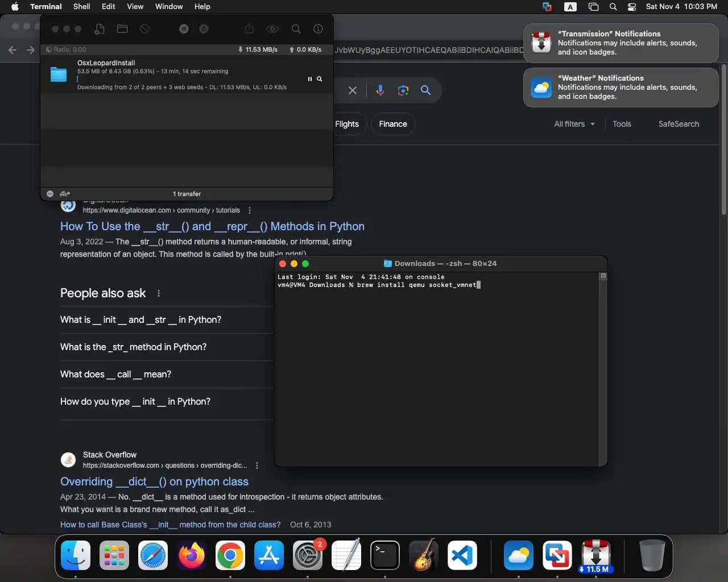Viewport: 728px width, 582px height.
Task: Clear the browser search box with X
Action: pyautogui.click(x=353, y=90)
